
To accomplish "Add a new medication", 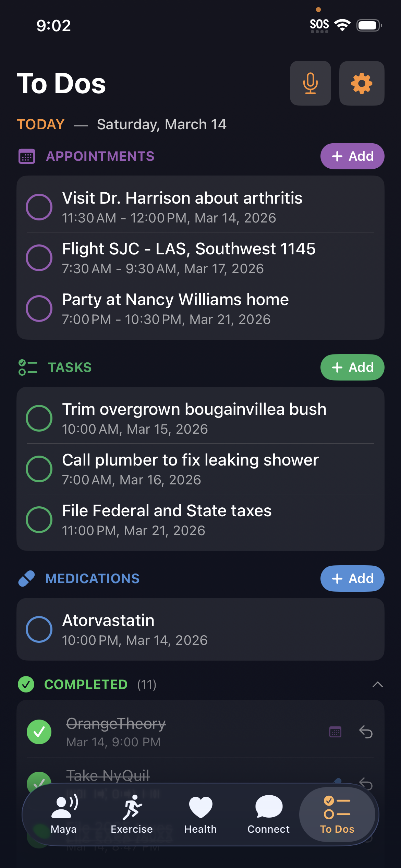I will point(352,579).
